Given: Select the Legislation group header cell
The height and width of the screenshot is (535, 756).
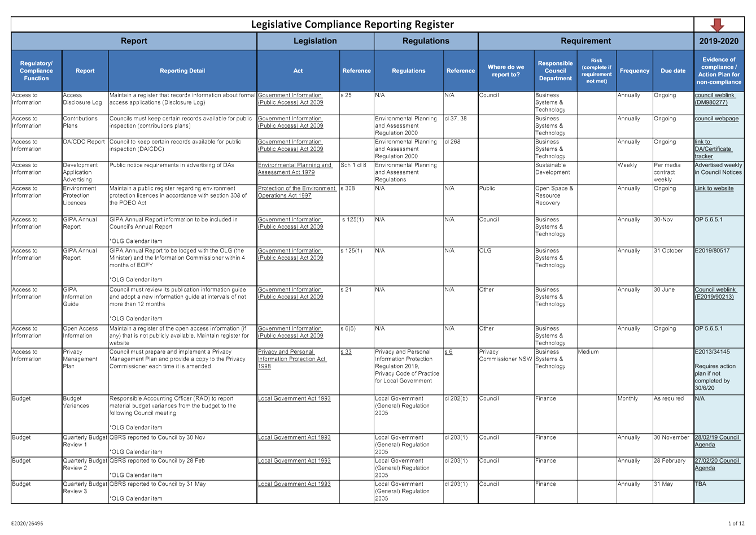Looking at the screenshot, I should 315,41.
